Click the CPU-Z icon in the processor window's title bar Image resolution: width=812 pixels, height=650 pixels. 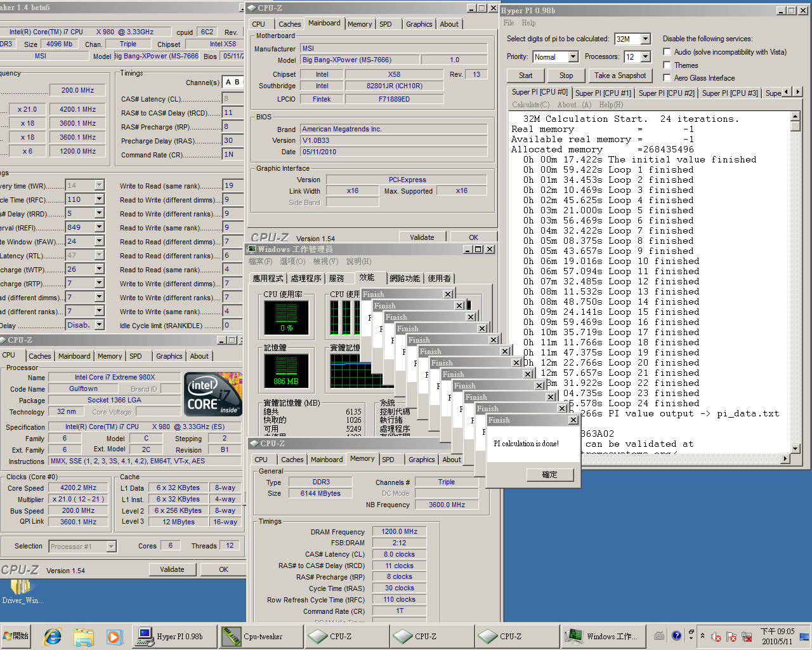[x=3, y=340]
